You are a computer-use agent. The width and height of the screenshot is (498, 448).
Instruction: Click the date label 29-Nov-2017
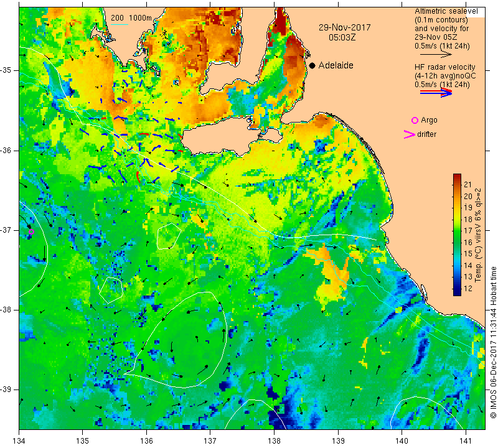[x=345, y=27]
